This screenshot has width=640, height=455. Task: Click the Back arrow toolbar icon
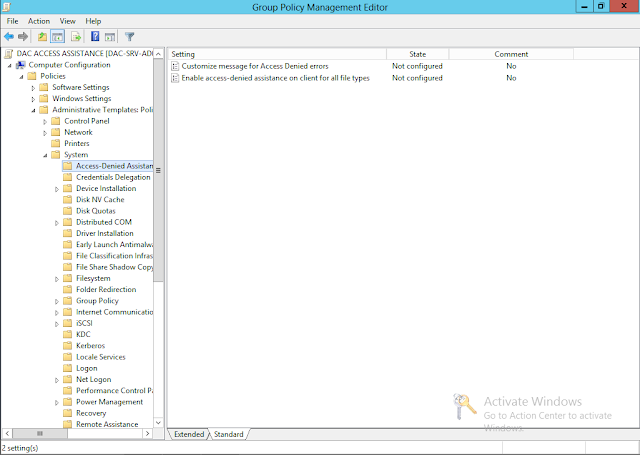(9, 37)
